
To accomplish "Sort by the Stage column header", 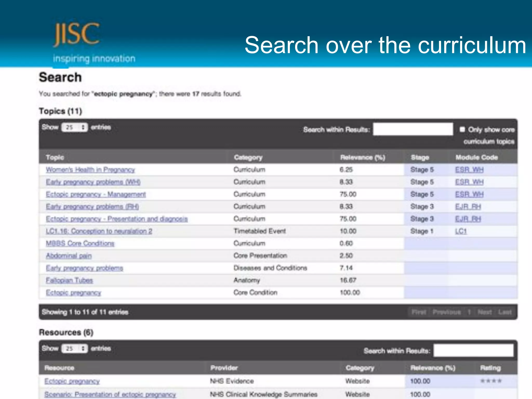I will [x=420, y=157].
